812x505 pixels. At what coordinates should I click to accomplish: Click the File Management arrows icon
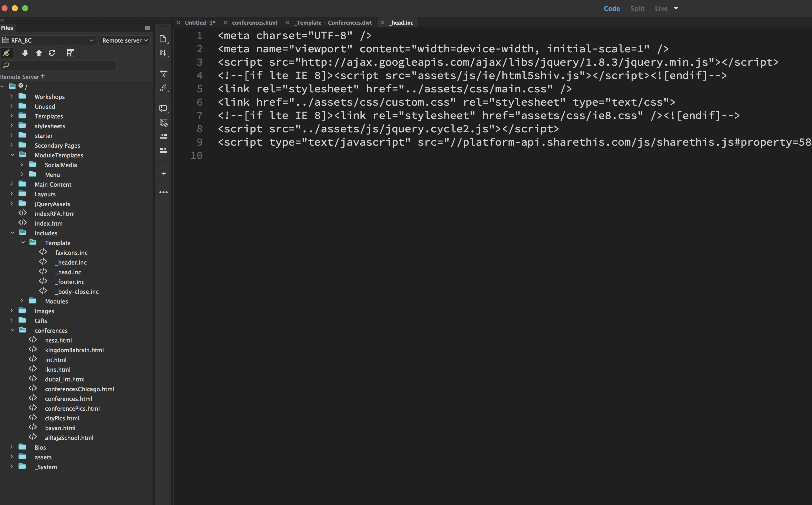pos(163,53)
